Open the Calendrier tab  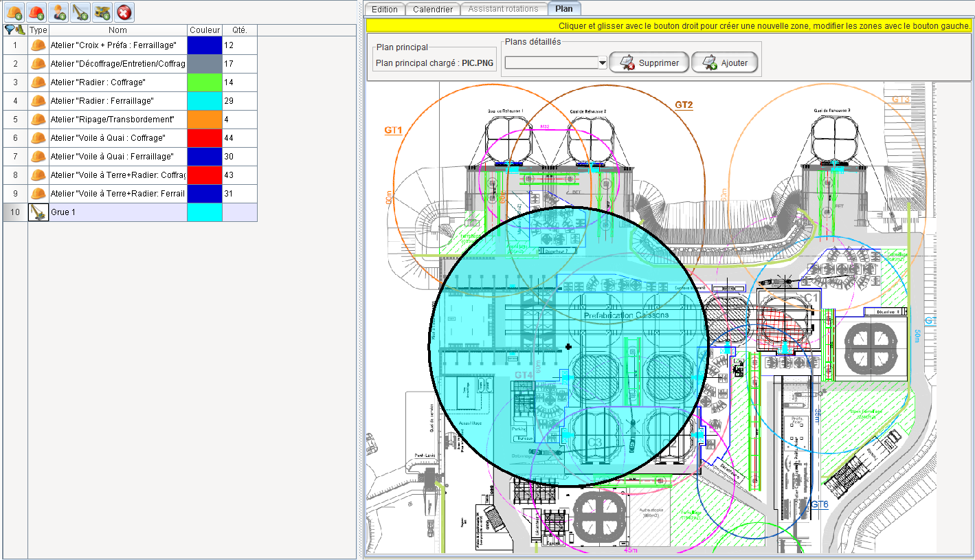433,9
